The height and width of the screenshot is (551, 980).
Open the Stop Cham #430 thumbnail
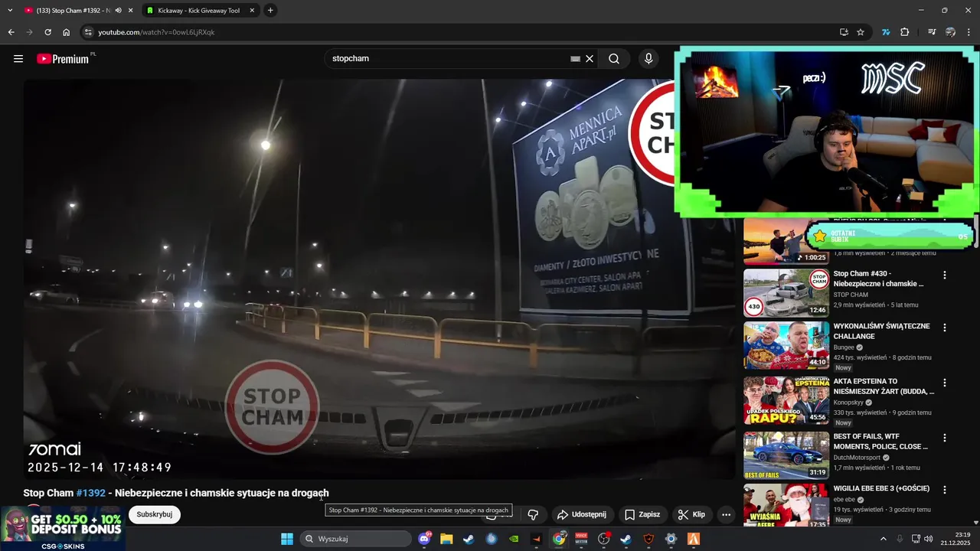tap(786, 292)
